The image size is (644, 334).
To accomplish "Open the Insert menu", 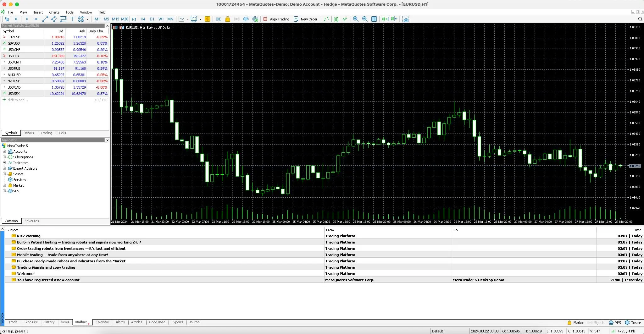I will pyautogui.click(x=38, y=12).
